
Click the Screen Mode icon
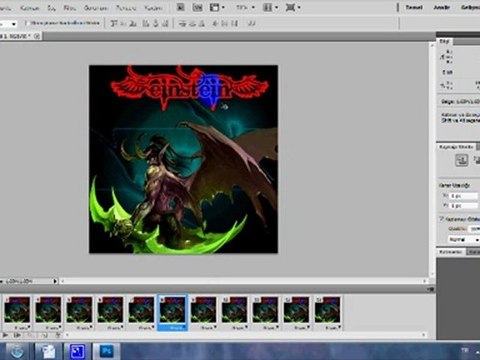pos(290,7)
